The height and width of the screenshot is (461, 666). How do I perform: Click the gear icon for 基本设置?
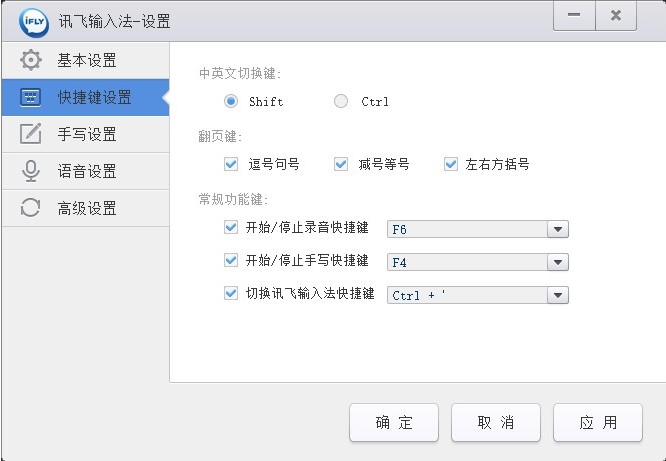31,60
